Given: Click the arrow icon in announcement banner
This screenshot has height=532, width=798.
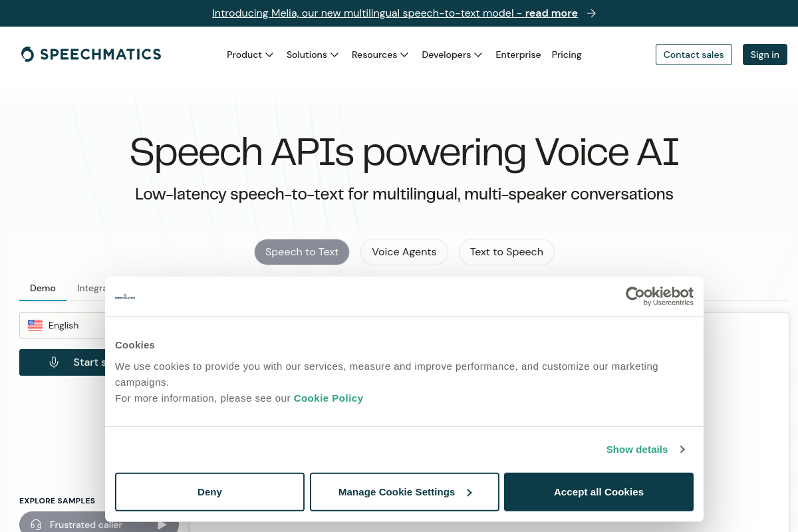Looking at the screenshot, I should point(591,13).
